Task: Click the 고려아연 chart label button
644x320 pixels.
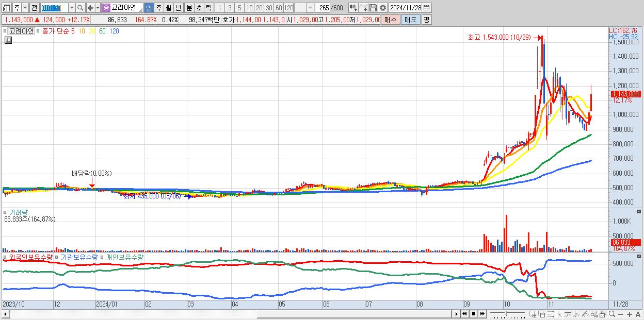Action: pyautogui.click(x=21, y=31)
